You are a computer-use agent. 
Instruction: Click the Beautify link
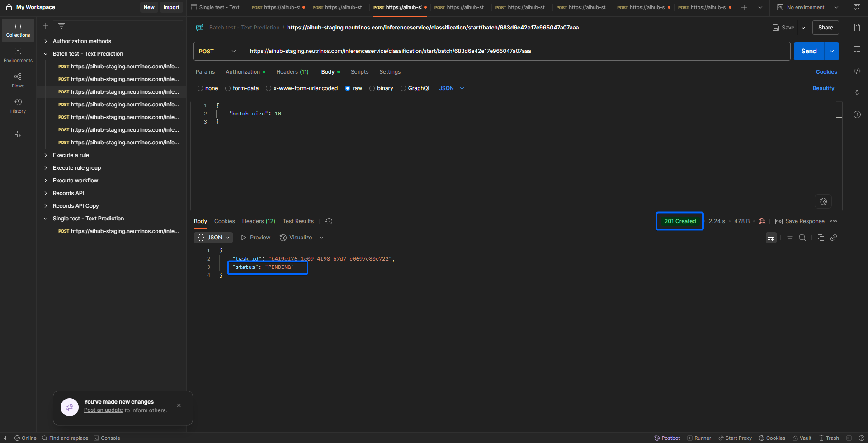click(824, 88)
